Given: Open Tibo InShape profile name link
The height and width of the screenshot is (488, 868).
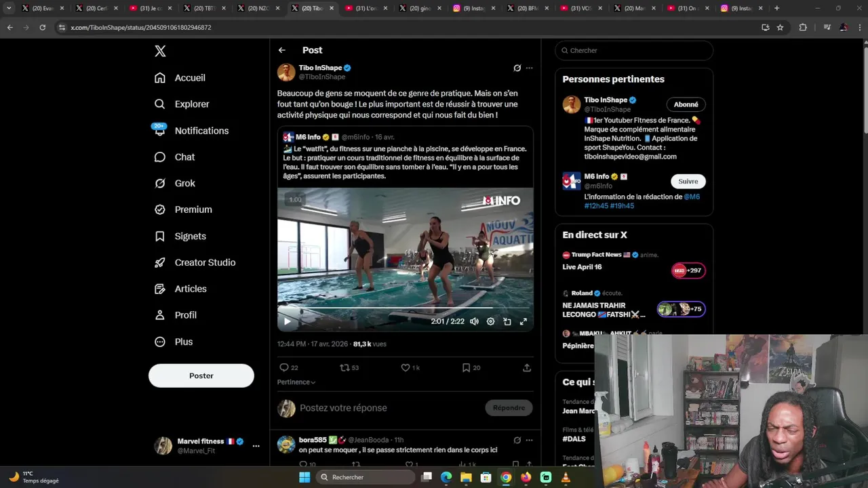Looking at the screenshot, I should (x=320, y=68).
